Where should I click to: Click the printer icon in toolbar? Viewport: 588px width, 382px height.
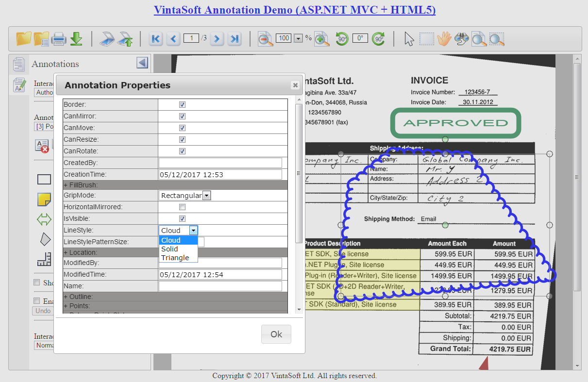pyautogui.click(x=59, y=39)
